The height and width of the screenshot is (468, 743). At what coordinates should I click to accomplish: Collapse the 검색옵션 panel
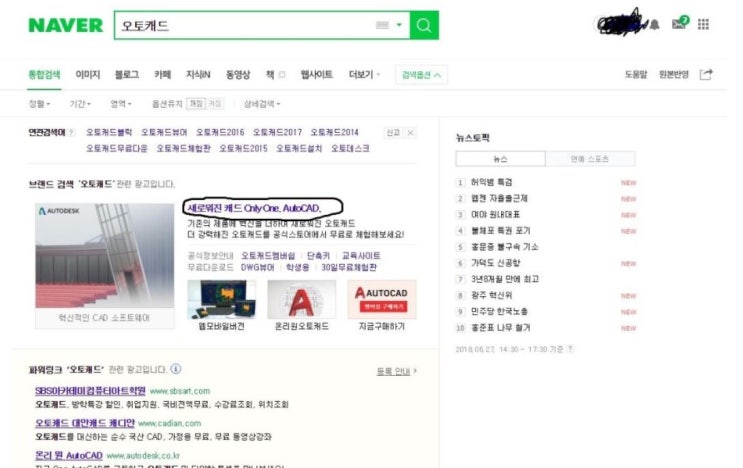coord(421,75)
